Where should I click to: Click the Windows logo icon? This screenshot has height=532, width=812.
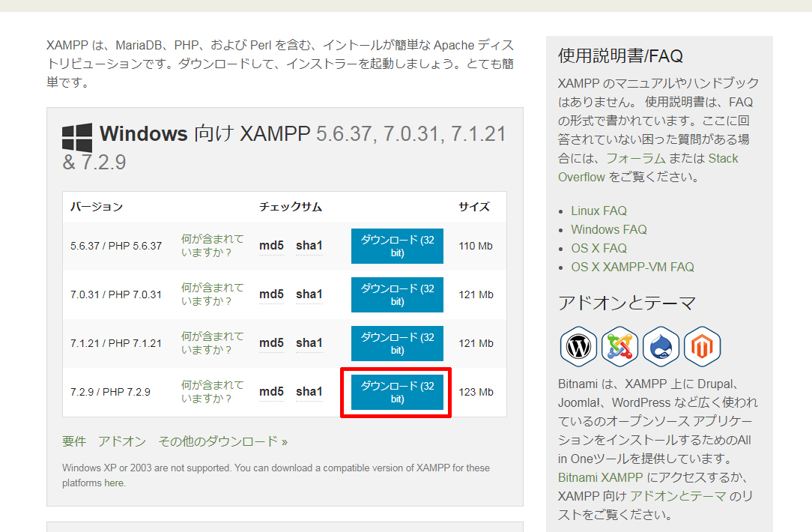point(77,138)
